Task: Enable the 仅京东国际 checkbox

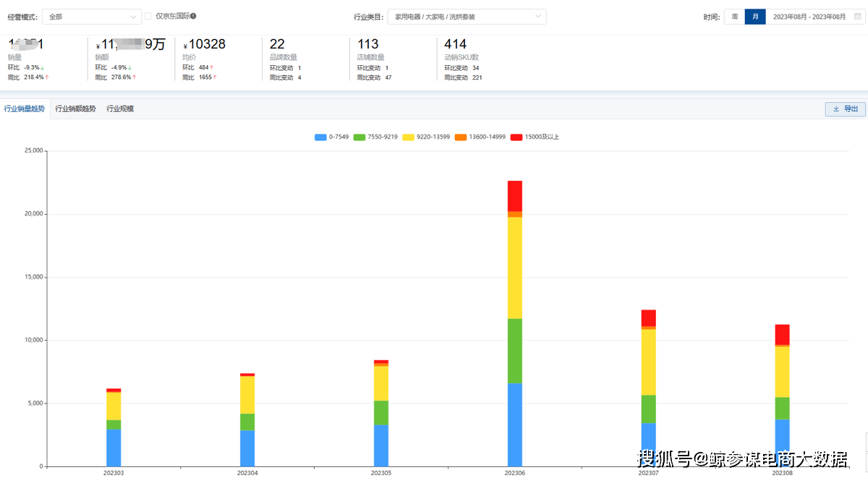Action: click(x=148, y=16)
